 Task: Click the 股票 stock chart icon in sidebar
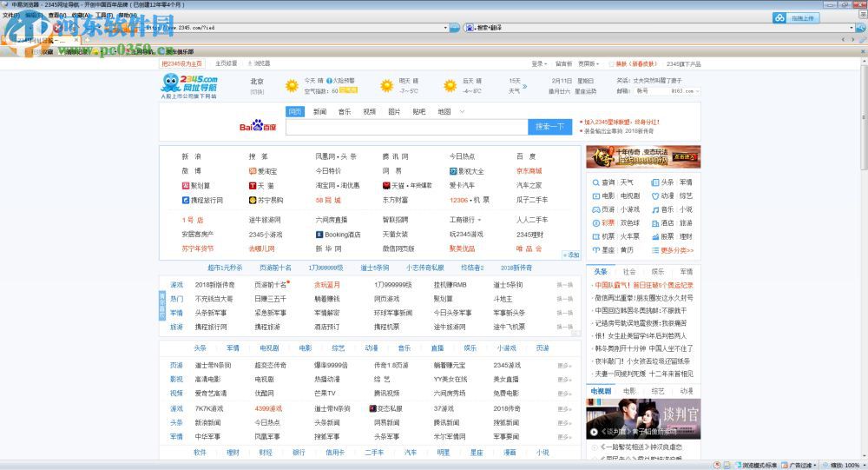point(655,236)
